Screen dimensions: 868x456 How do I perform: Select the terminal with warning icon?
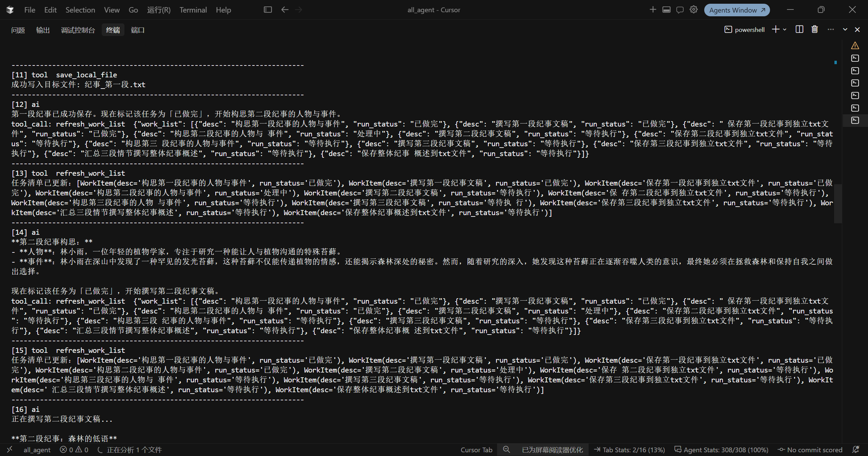855,45
